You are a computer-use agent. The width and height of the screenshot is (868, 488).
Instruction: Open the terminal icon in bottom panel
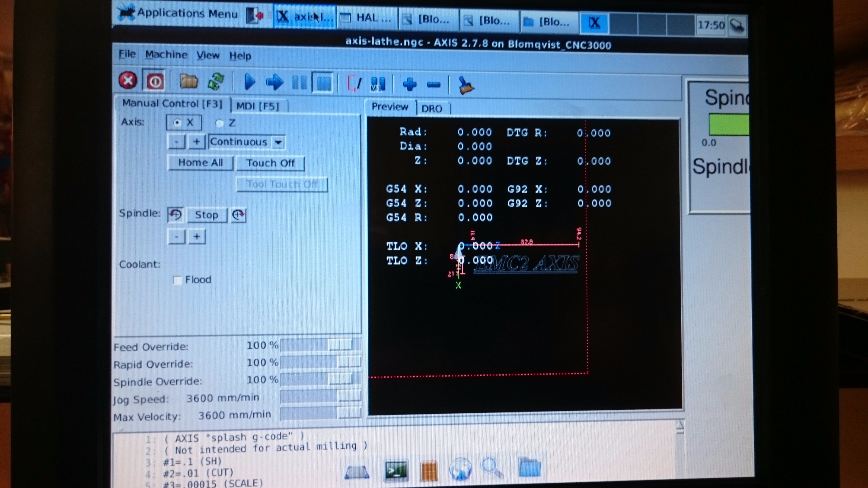click(x=396, y=470)
